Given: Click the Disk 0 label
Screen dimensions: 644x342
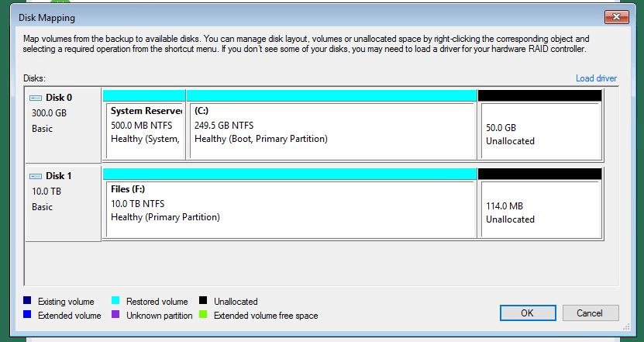Looking at the screenshot, I should pyautogui.click(x=59, y=98).
